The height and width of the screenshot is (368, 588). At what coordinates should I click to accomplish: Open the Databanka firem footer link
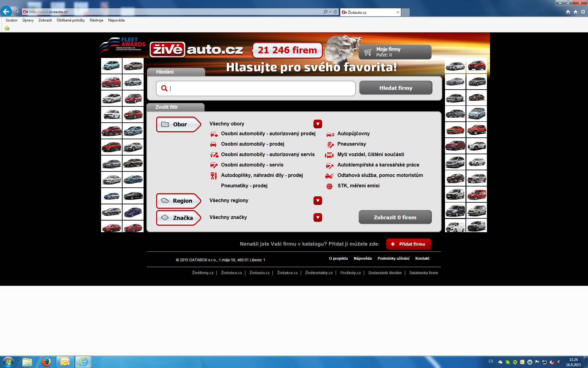[x=424, y=273]
